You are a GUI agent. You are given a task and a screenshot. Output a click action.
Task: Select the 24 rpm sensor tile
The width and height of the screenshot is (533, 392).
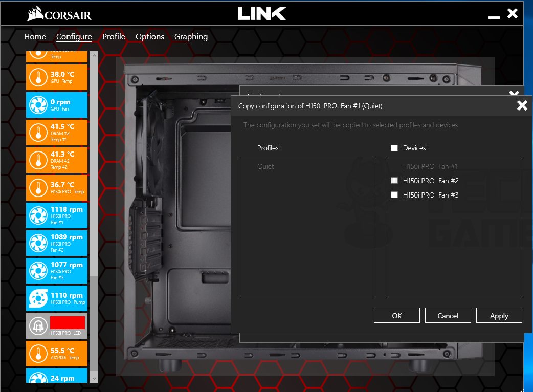[x=57, y=376]
